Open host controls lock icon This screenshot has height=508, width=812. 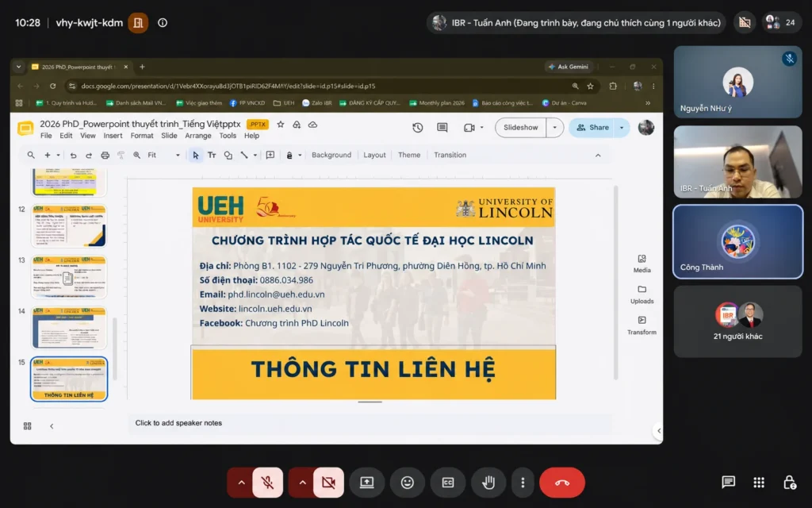pos(789,483)
